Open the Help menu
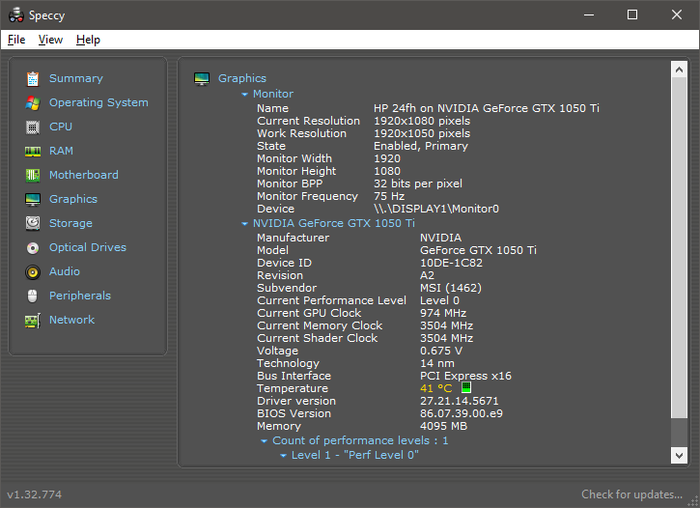Image resolution: width=700 pixels, height=508 pixels. (88, 40)
